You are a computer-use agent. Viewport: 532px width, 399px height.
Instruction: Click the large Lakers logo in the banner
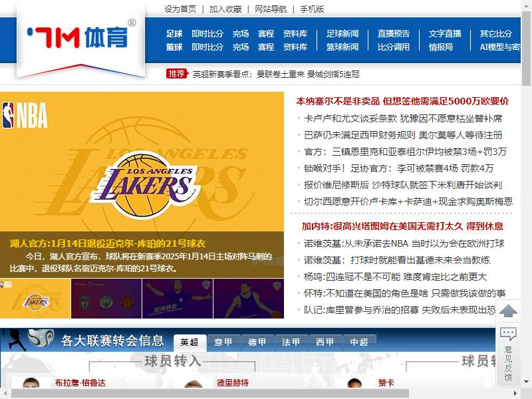144,185
